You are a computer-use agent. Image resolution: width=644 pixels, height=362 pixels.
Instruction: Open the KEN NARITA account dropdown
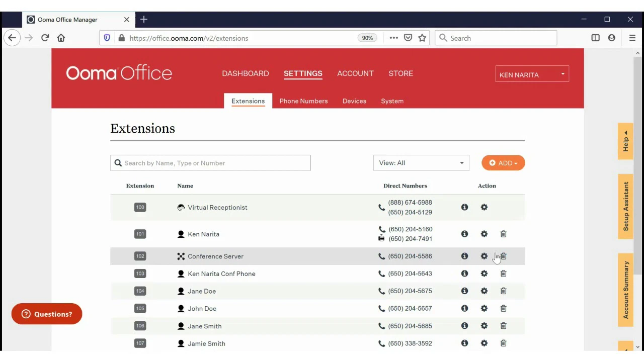(x=532, y=74)
